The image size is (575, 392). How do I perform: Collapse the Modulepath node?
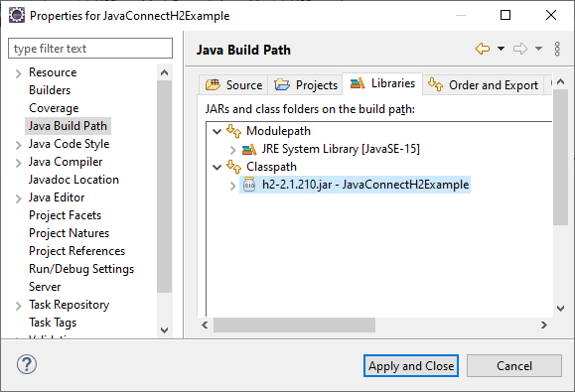click(217, 131)
